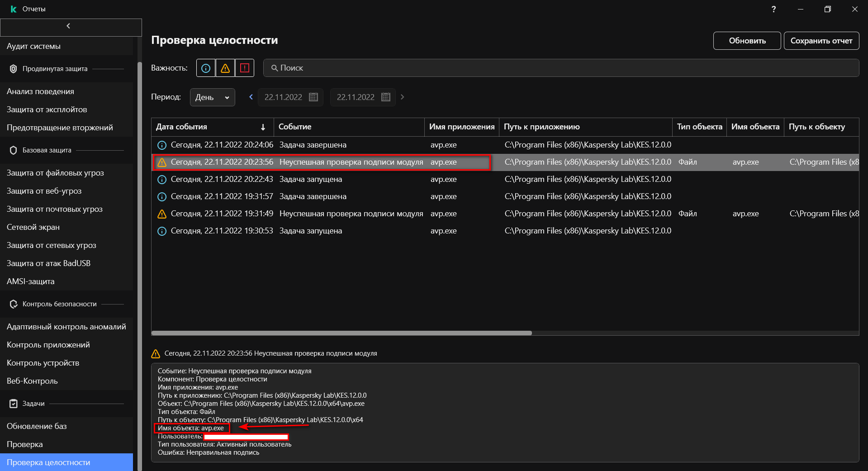Open Адаптивный контроль аномалий report
Image resolution: width=868 pixels, height=471 pixels.
pos(66,327)
